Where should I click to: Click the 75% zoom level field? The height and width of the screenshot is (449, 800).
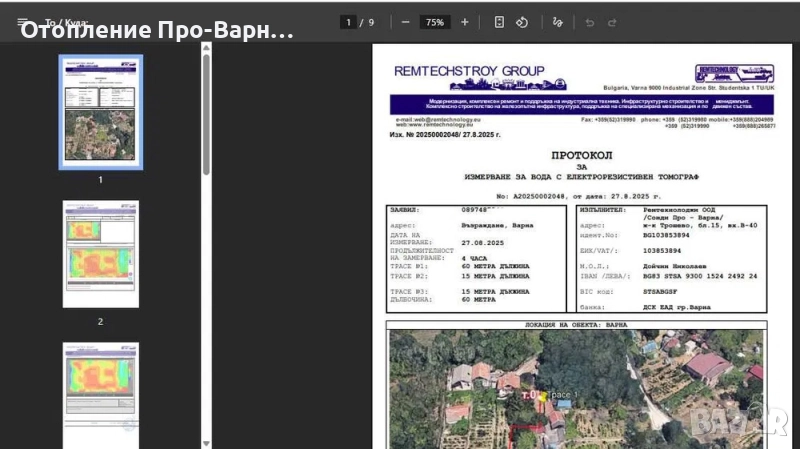(x=435, y=22)
